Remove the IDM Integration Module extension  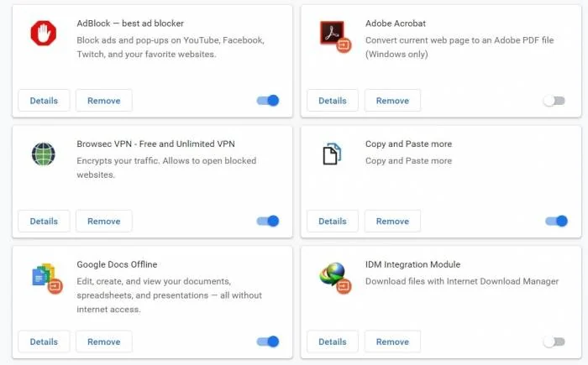tap(392, 342)
